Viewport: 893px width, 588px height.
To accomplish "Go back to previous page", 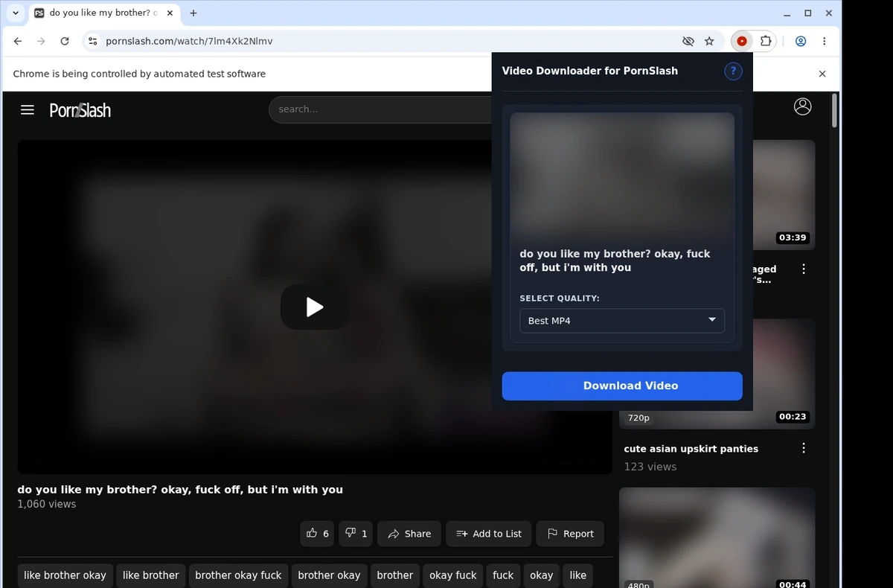I will coord(18,41).
